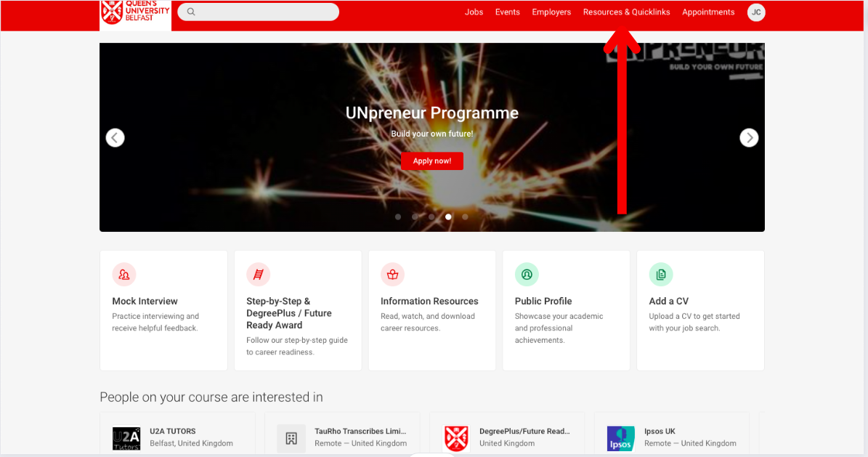Screen dimensions: 868x457
Task: Open the JC user avatar menu
Action: pos(756,12)
